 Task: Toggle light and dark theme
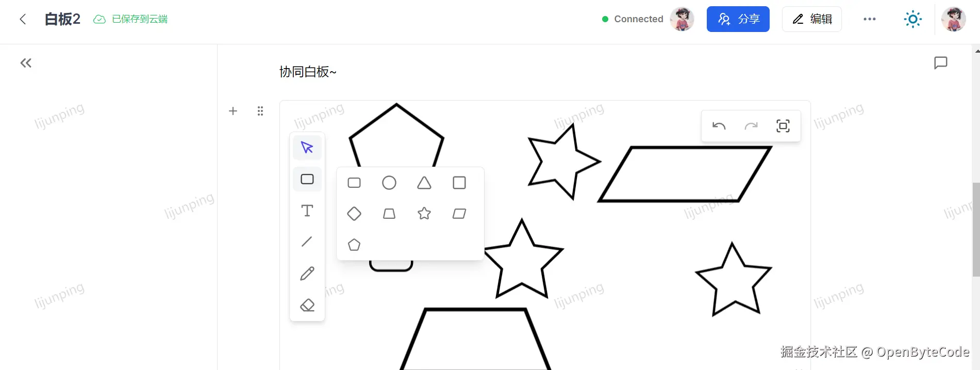point(913,19)
